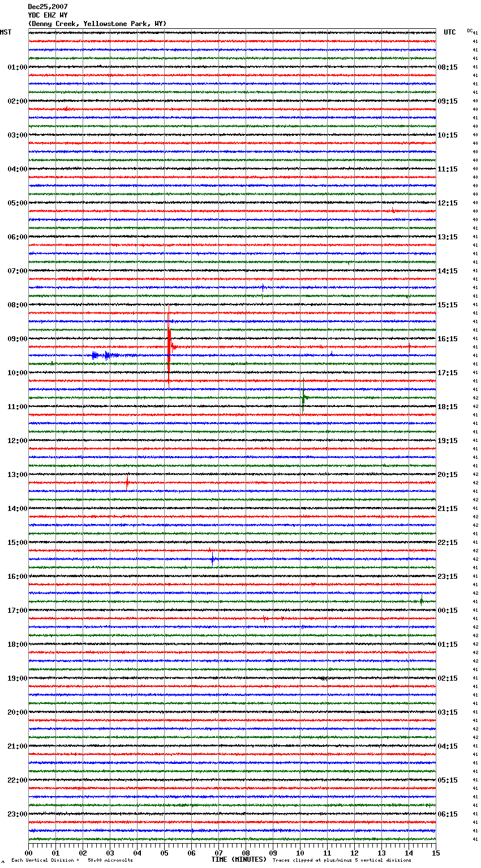This screenshot has width=481, height=868.
Task: Click the 15 minute axis label
Action: (x=436, y=853)
